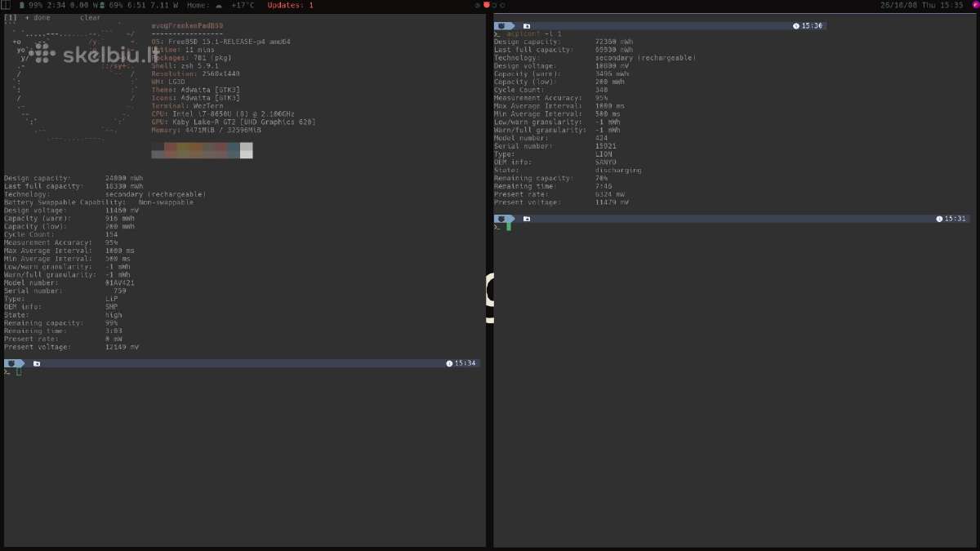The height and width of the screenshot is (551, 980).
Task: Click the folder icon in the 15:34 prompt
Action: [37, 363]
